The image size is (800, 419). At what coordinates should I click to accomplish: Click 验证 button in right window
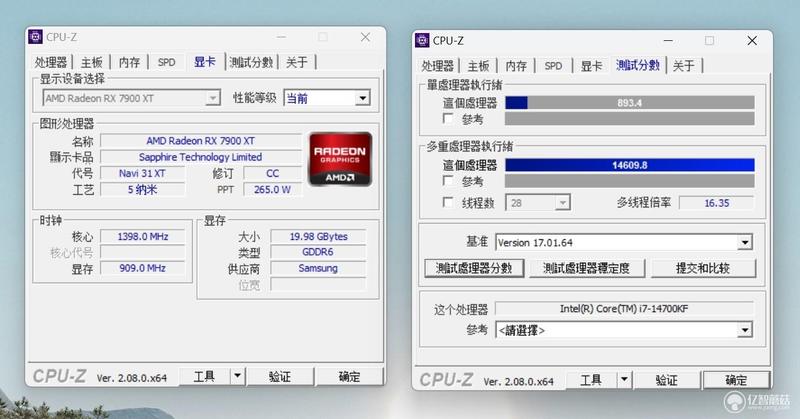[667, 380]
